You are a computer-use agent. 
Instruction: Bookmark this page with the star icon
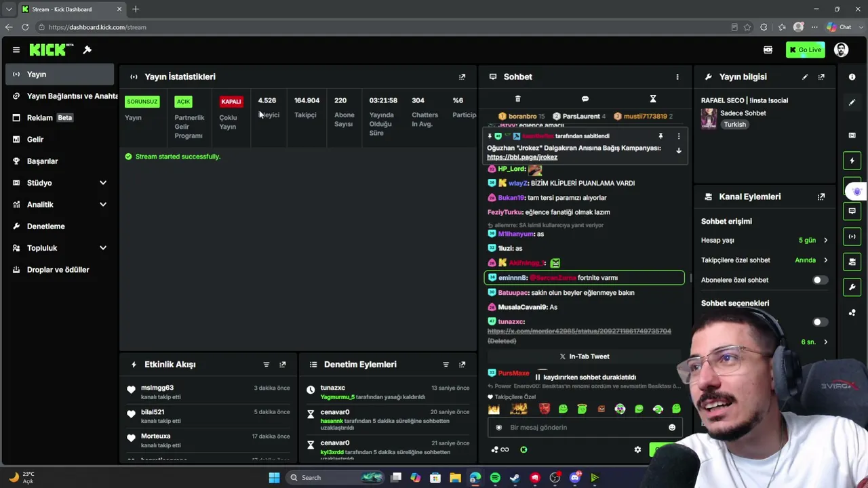click(x=747, y=27)
